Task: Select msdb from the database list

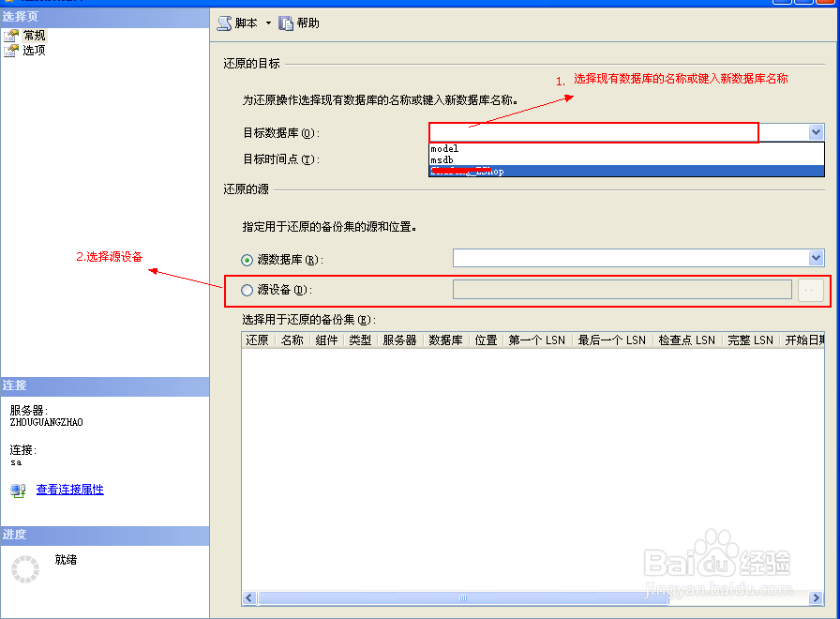Action: pos(441,160)
